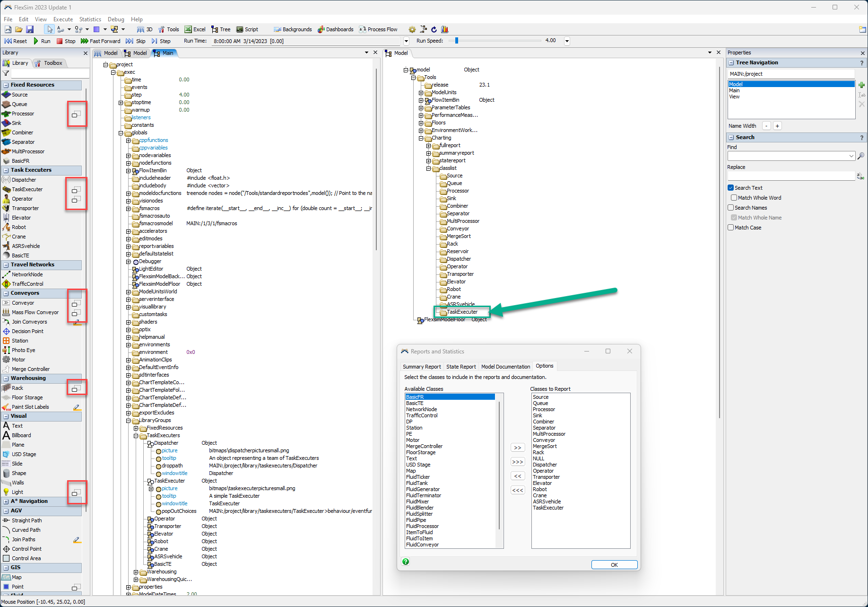
Task: Check the Match Case option
Action: tap(730, 228)
